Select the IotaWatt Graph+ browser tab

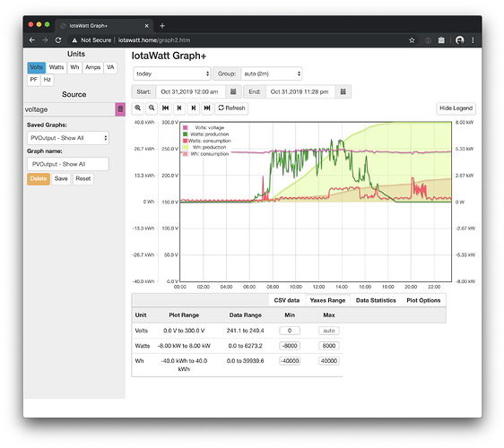103,26
